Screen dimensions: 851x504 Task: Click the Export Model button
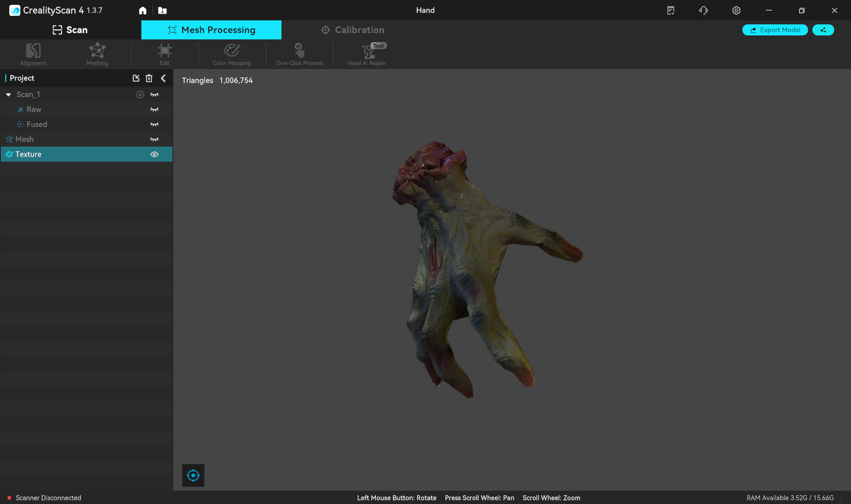[775, 30]
